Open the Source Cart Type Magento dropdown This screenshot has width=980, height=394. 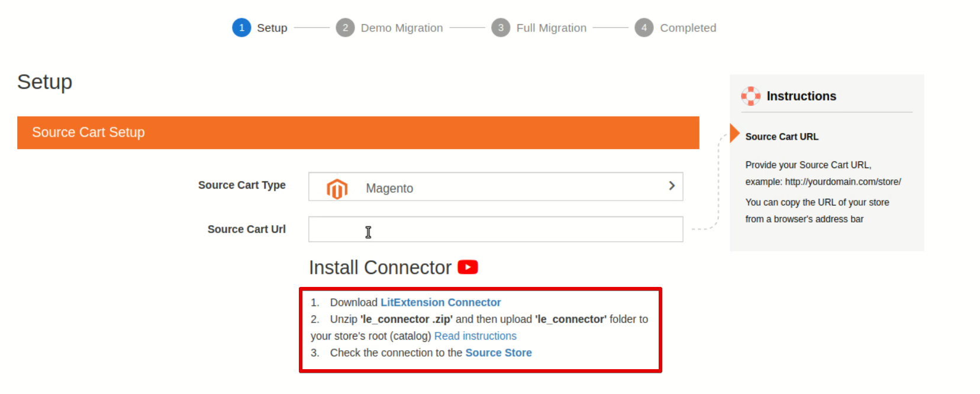[495, 187]
